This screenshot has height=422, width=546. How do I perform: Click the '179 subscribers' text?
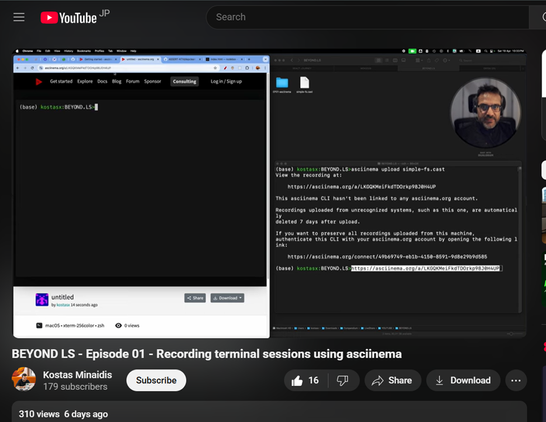click(x=75, y=387)
